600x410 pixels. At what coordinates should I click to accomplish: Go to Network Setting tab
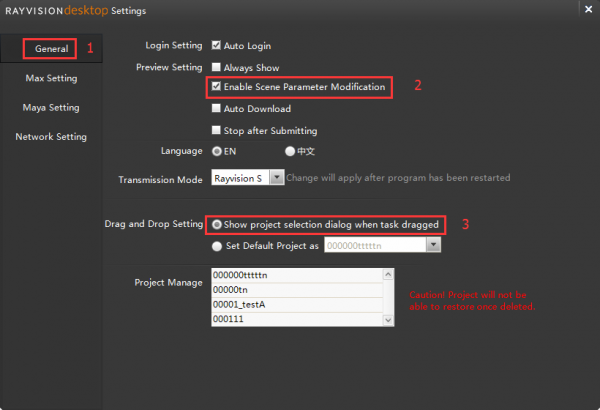51,137
